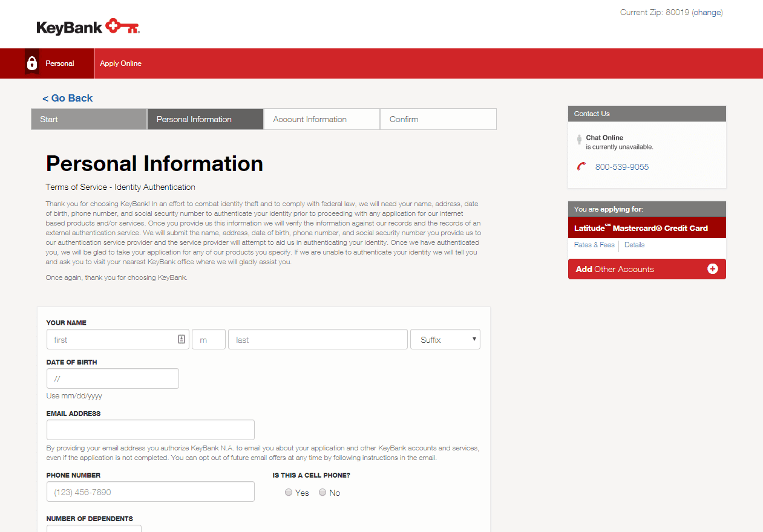Click the padlock icon beside Personal
Image resolution: width=763 pixels, height=532 pixels.
click(32, 63)
